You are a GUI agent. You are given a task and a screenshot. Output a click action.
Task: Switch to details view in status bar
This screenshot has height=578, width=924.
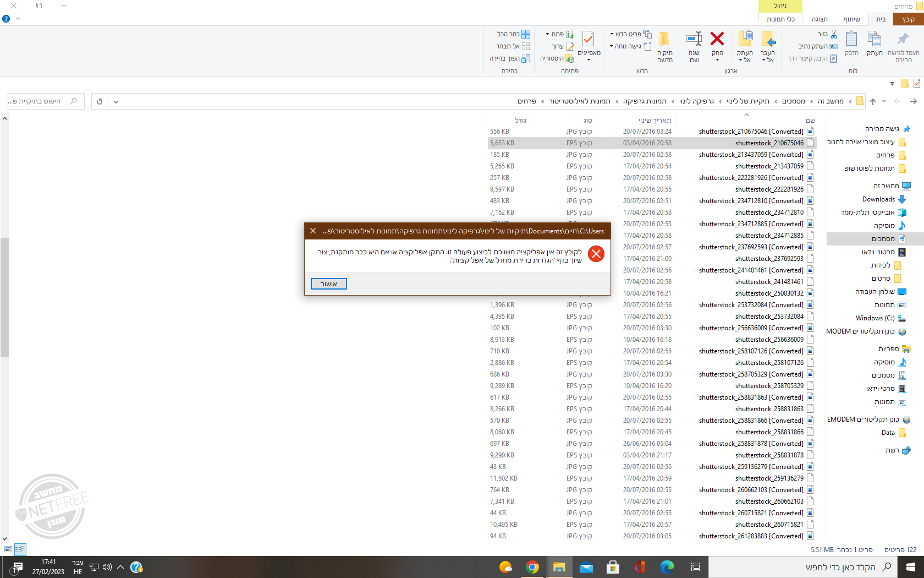pos(20,549)
